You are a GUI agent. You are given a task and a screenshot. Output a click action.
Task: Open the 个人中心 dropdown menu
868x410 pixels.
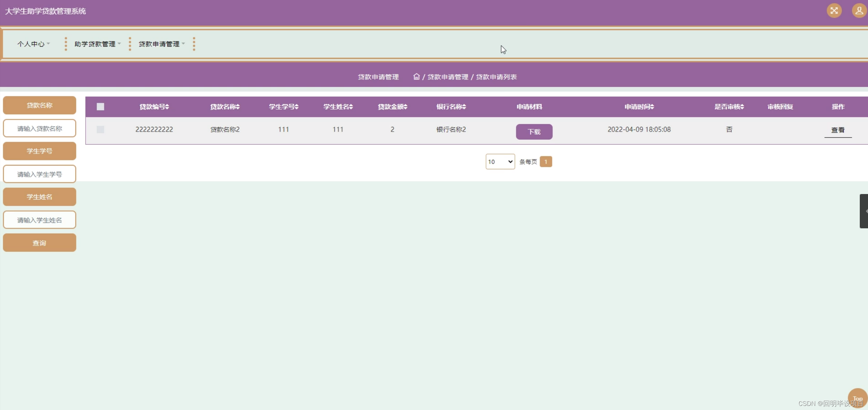[34, 44]
